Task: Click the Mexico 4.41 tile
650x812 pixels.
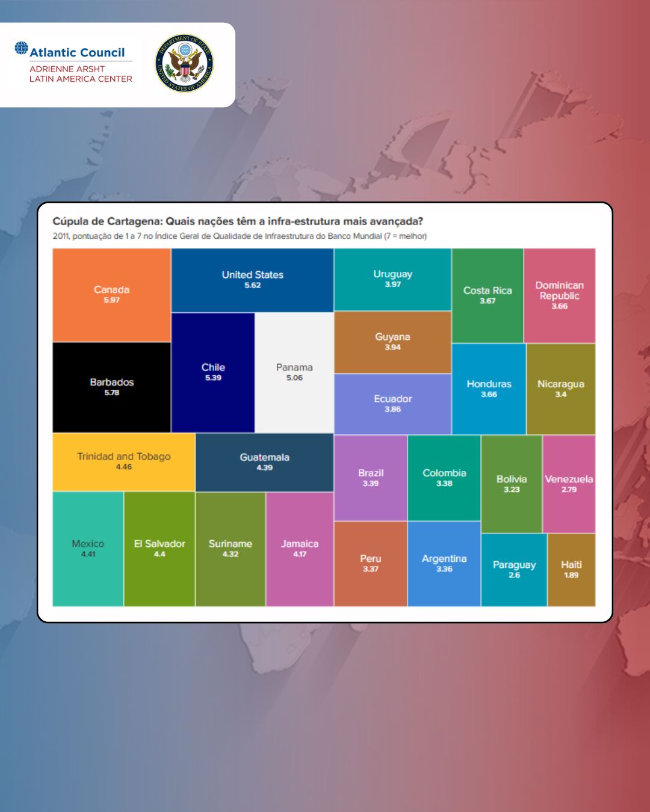Action: pos(88,549)
